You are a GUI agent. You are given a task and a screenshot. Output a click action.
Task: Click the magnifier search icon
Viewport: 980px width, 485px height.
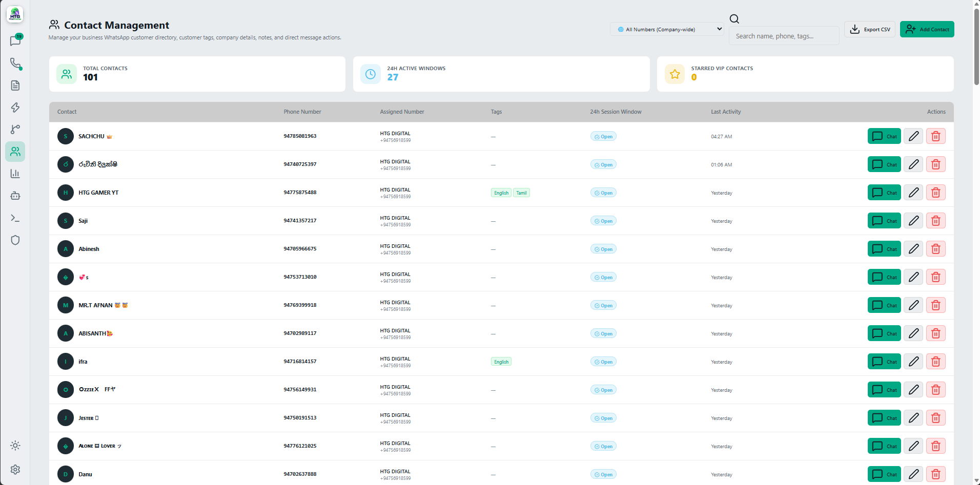click(734, 19)
